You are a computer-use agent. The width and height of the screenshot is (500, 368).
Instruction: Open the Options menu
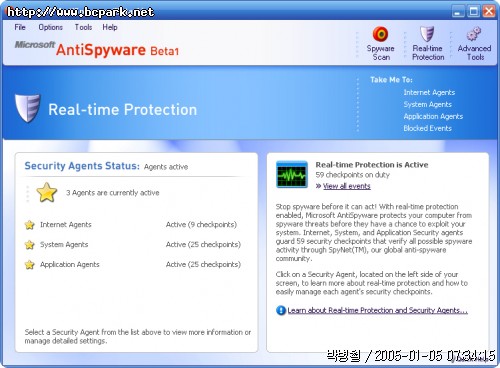click(51, 27)
